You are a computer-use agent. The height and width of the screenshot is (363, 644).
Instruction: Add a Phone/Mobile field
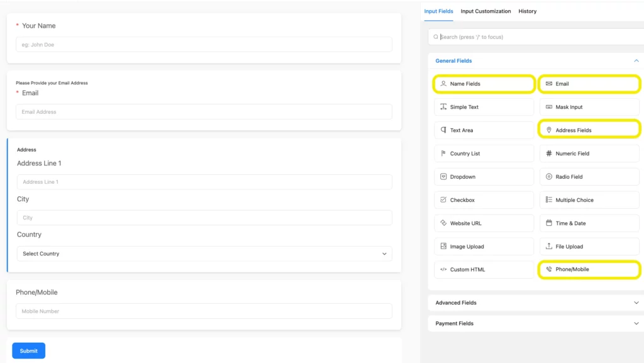pos(589,269)
